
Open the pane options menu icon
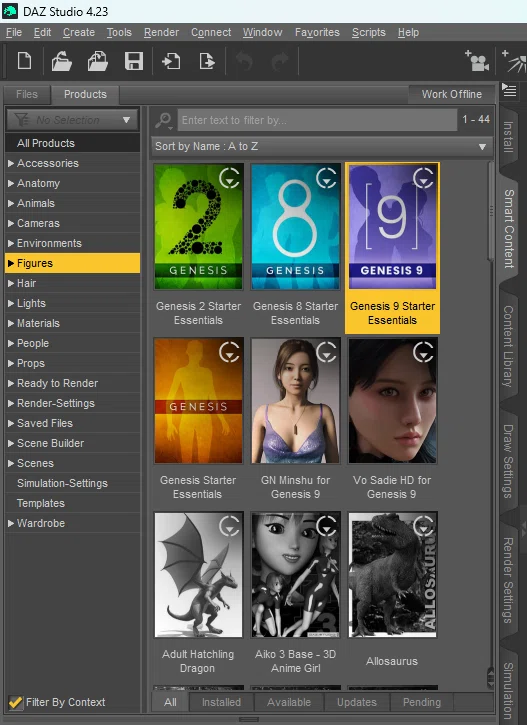(509, 90)
